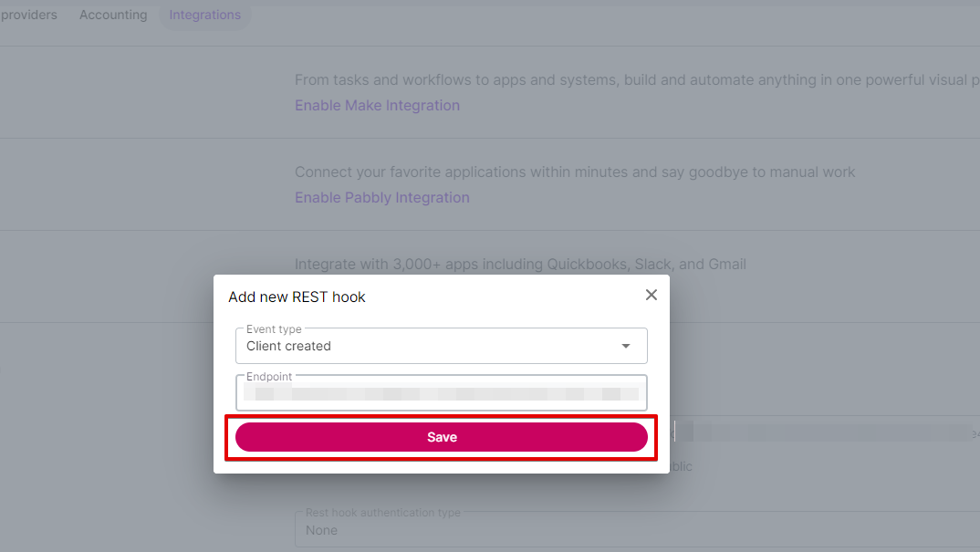Click the Endpoint field label

[269, 376]
